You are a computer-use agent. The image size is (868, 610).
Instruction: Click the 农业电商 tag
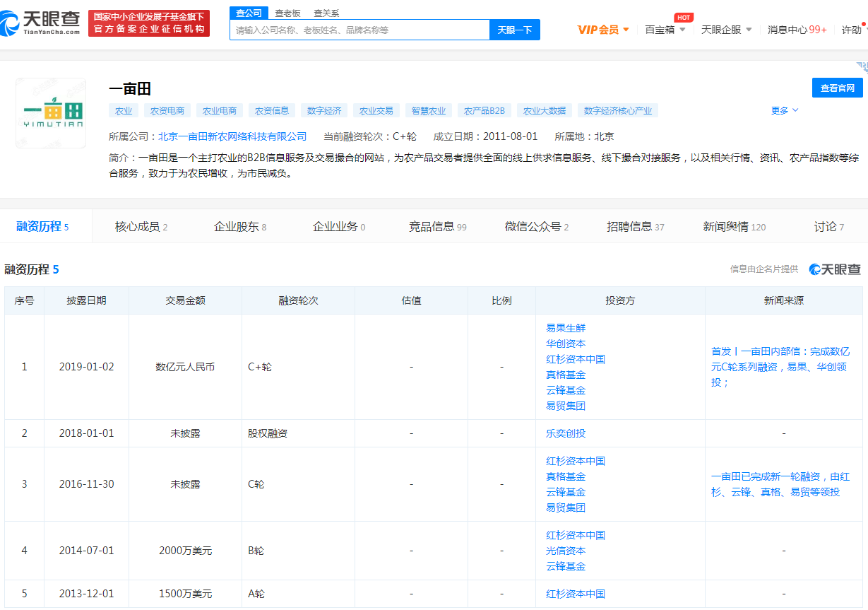220,110
